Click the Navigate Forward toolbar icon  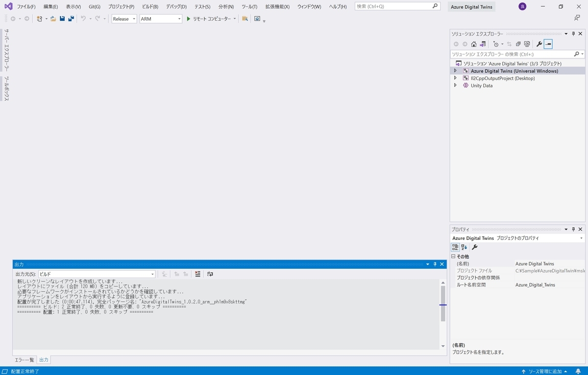pyautogui.click(x=26, y=19)
